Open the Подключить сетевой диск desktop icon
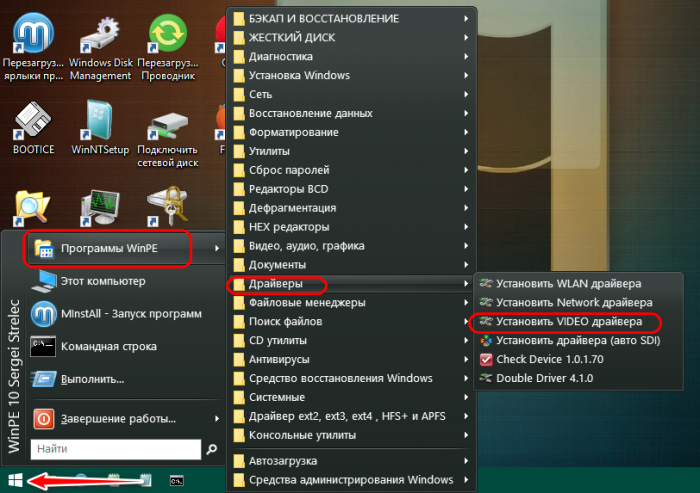 168,126
